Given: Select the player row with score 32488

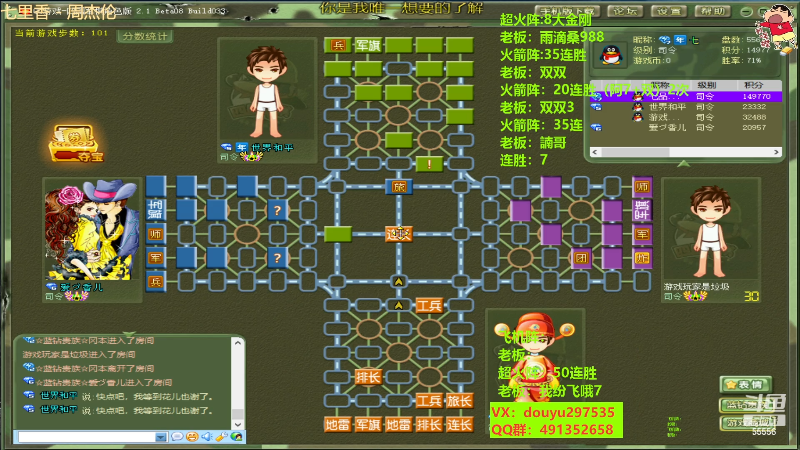Looking at the screenshot, I should click(686, 117).
